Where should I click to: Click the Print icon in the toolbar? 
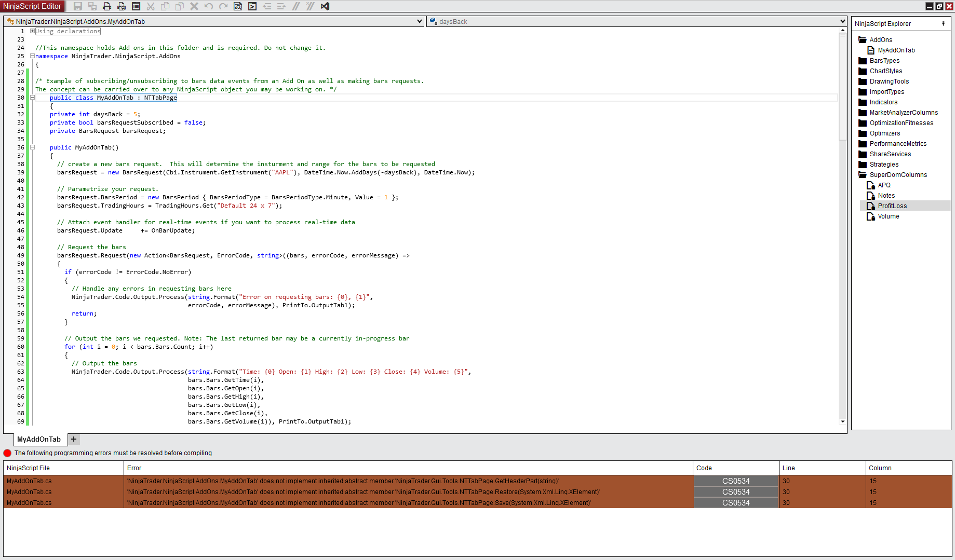click(x=107, y=6)
